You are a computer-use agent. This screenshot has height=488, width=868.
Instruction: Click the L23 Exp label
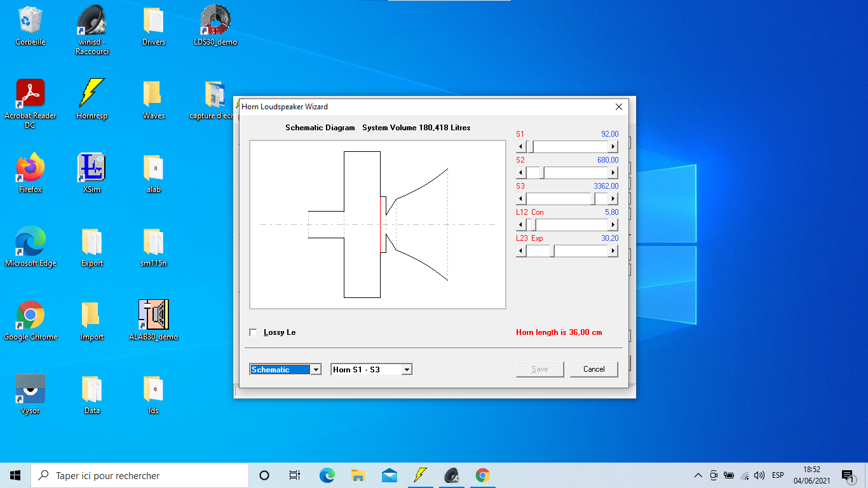click(x=529, y=238)
